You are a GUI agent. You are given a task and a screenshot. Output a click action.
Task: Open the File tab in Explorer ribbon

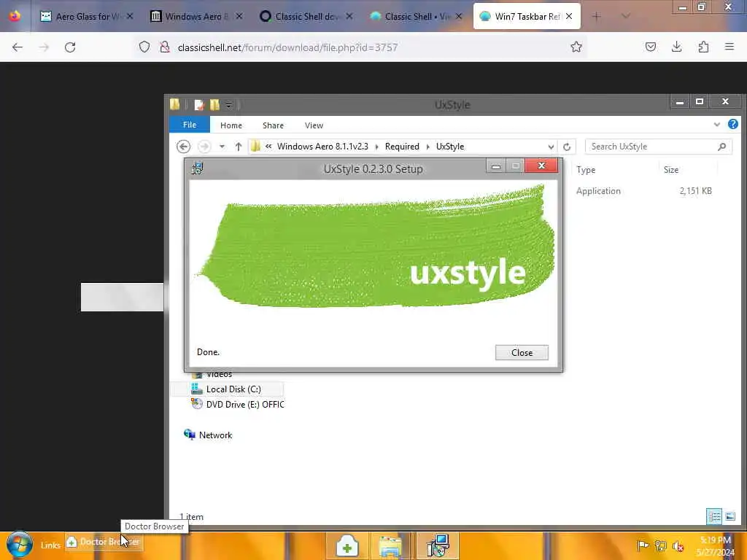pos(190,125)
